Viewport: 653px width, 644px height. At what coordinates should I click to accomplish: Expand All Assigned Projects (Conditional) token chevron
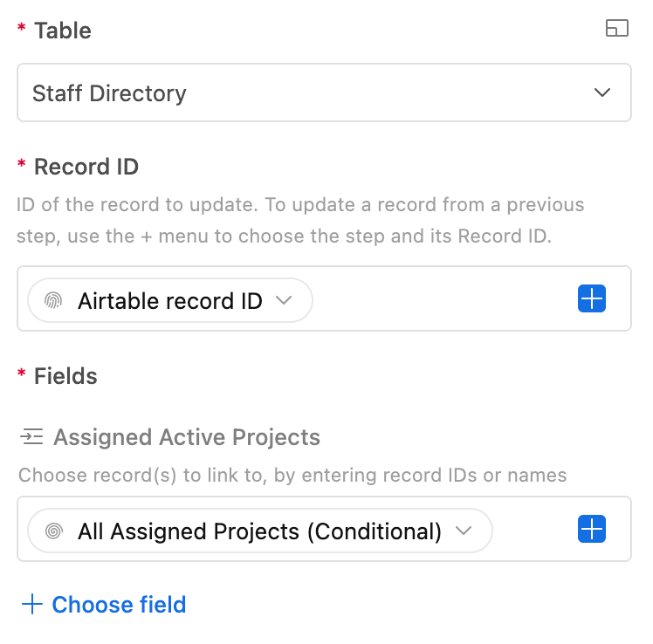[x=463, y=531]
